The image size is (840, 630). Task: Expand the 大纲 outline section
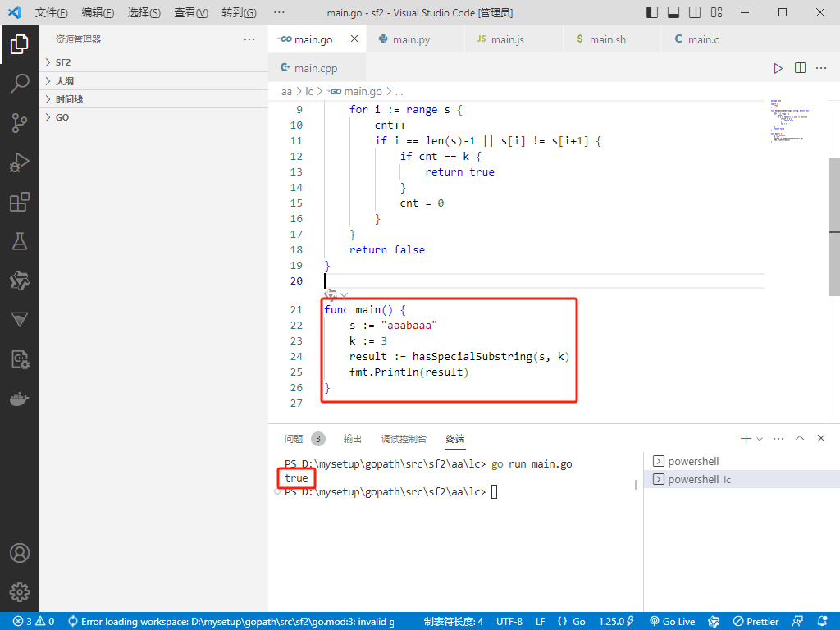tap(153, 81)
